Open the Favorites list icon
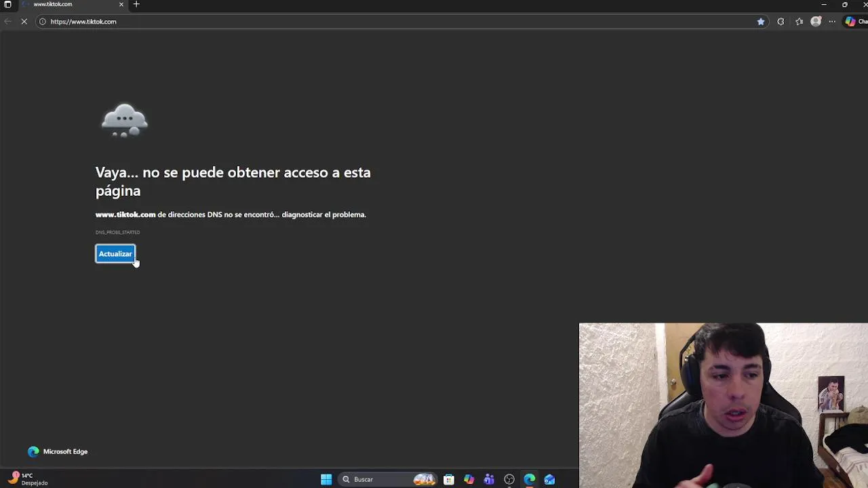The width and height of the screenshot is (868, 488). pos(800,22)
